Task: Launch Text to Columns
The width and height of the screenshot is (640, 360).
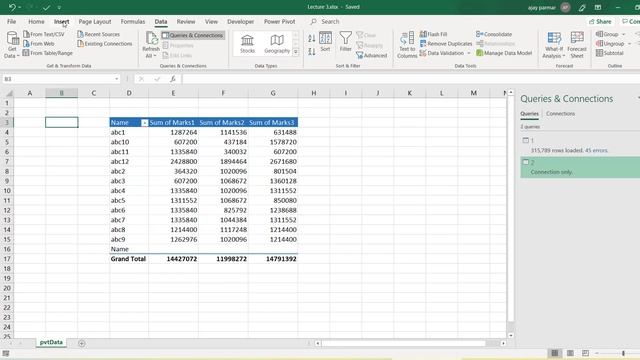Action: coord(407,45)
